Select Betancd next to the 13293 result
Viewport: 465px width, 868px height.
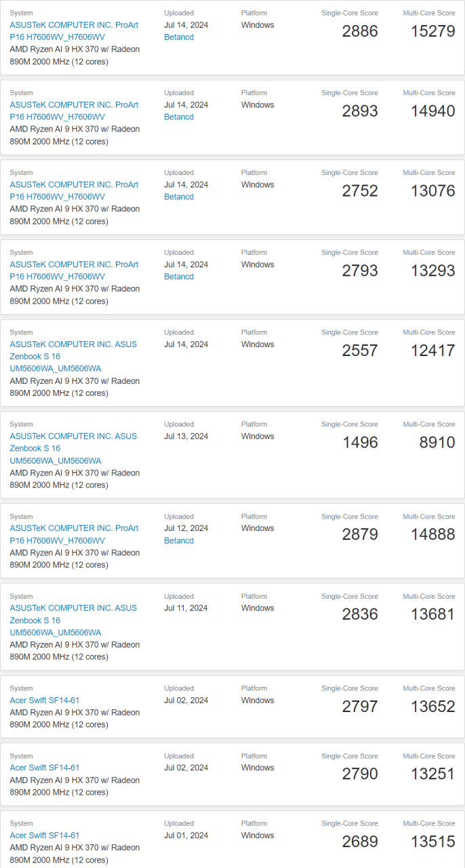[178, 277]
